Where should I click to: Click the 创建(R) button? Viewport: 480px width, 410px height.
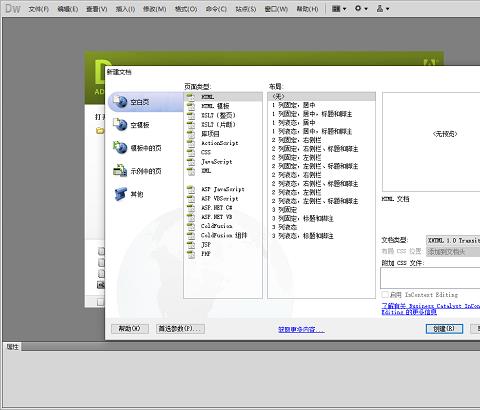coord(444,329)
